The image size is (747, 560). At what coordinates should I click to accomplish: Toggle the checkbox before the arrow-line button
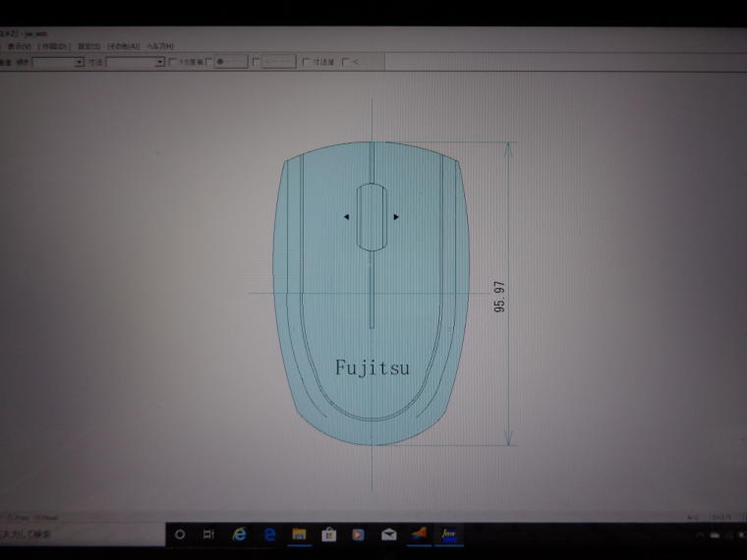coord(256,62)
